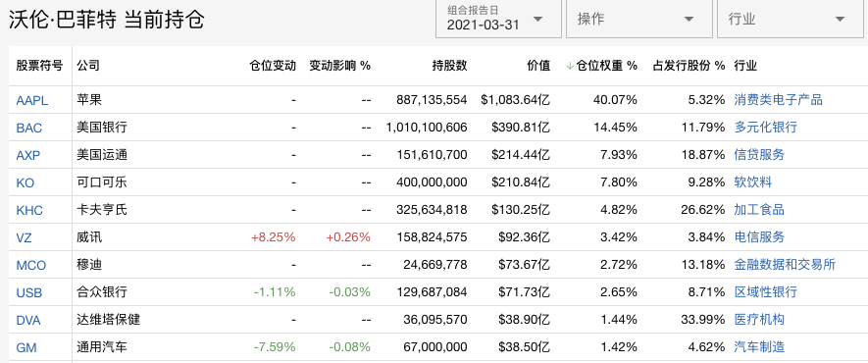Click the 股票符号 column header
868x363 pixels.
(x=39, y=66)
